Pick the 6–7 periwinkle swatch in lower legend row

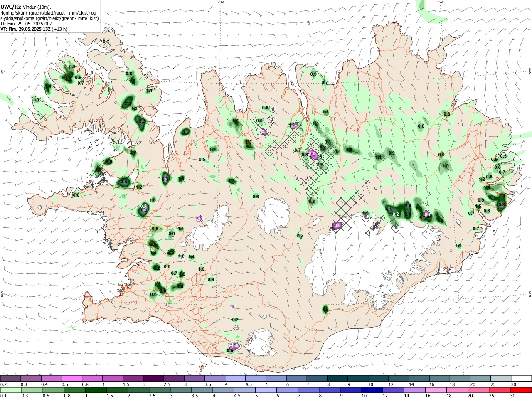(287, 390)
